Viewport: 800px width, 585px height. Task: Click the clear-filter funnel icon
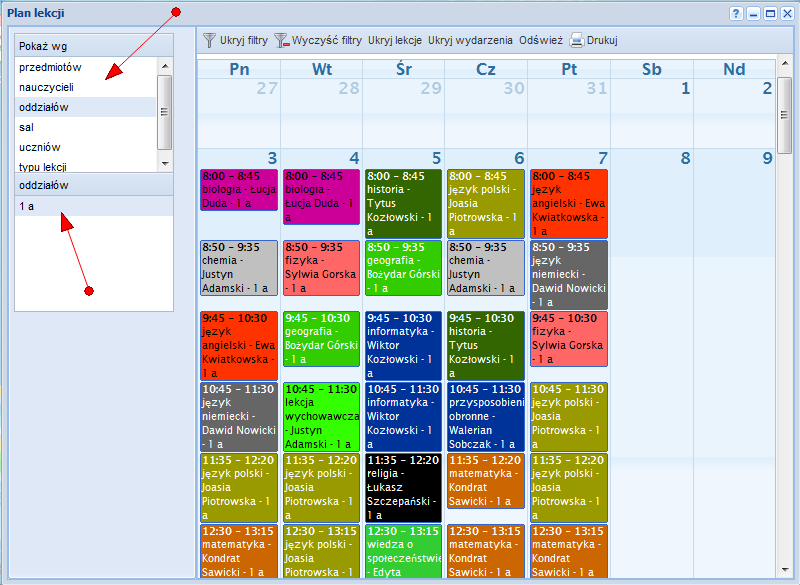tap(282, 40)
